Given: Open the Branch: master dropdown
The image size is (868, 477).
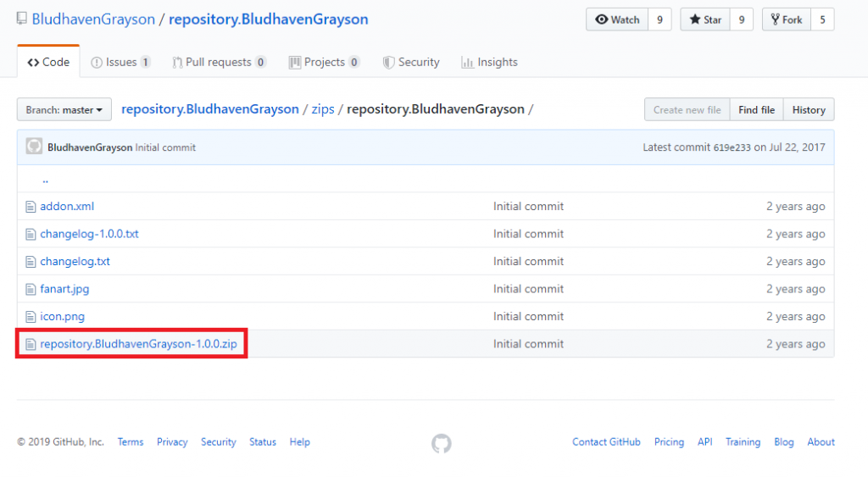Looking at the screenshot, I should 64,109.
